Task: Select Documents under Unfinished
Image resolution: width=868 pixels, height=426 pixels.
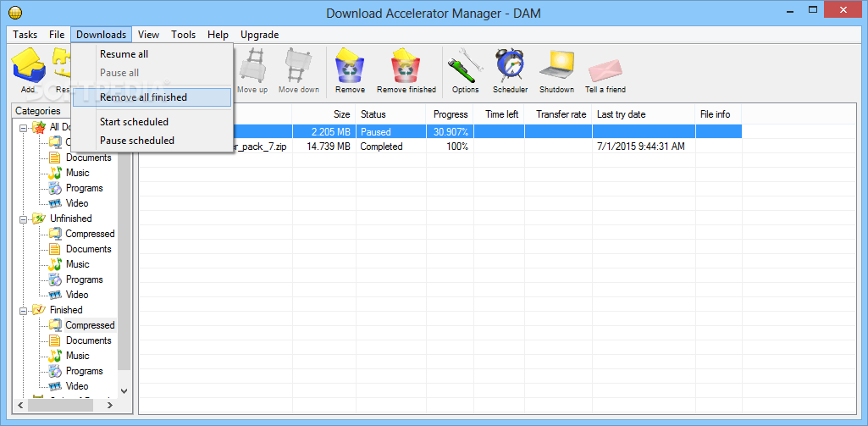Action: click(88, 249)
